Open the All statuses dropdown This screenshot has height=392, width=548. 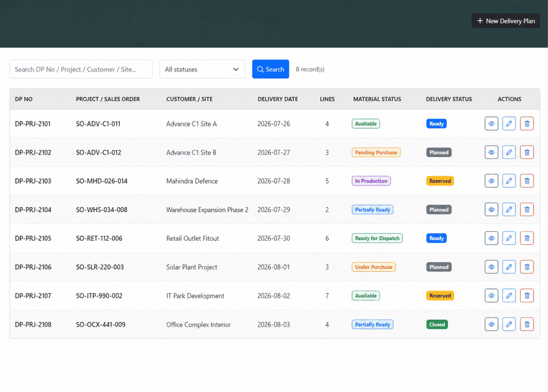pyautogui.click(x=202, y=69)
